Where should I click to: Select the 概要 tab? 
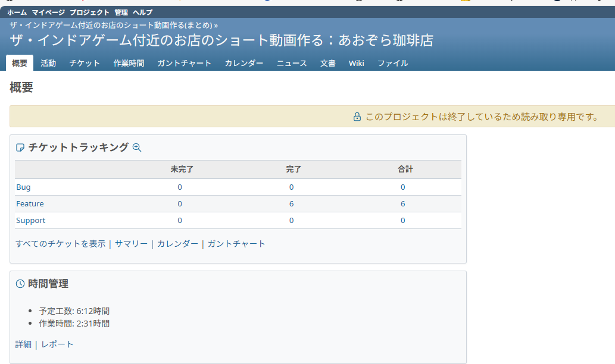(20, 63)
